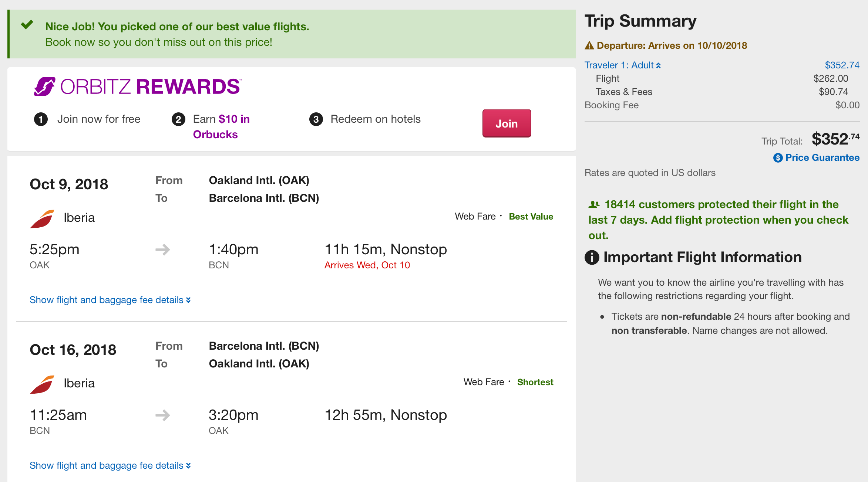Click the Orbitz Rewards logo icon
This screenshot has height=482, width=868.
[x=45, y=86]
